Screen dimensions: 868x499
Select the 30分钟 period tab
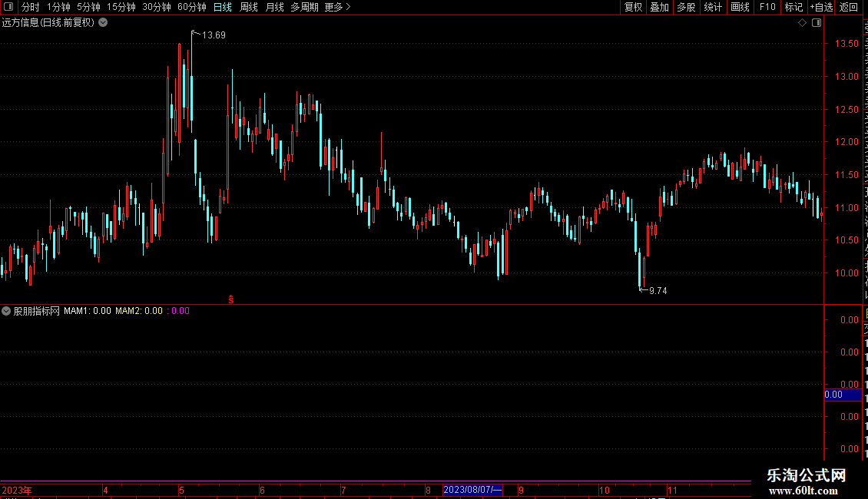(157, 7)
